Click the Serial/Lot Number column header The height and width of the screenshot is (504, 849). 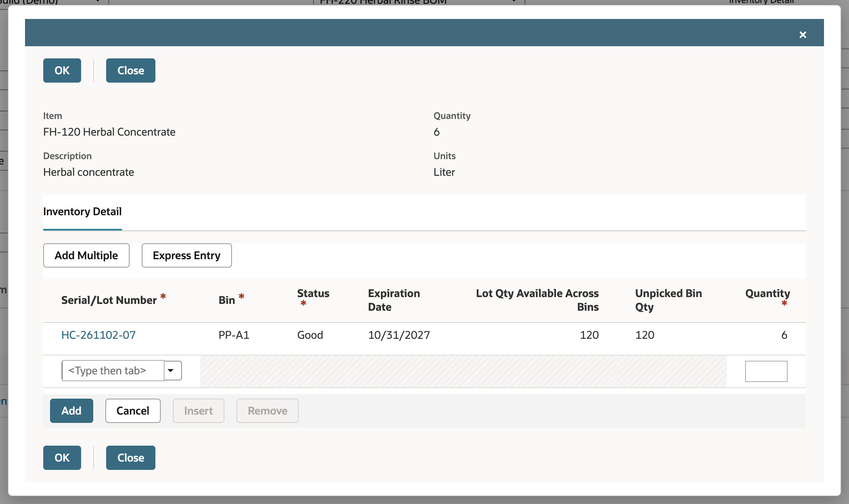tap(114, 299)
